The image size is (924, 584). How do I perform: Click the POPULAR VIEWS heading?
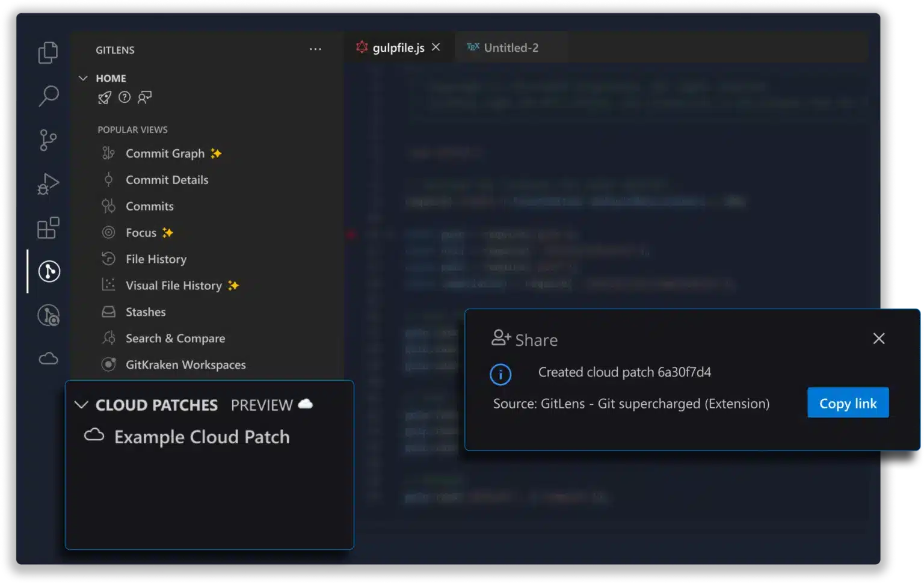pos(132,130)
